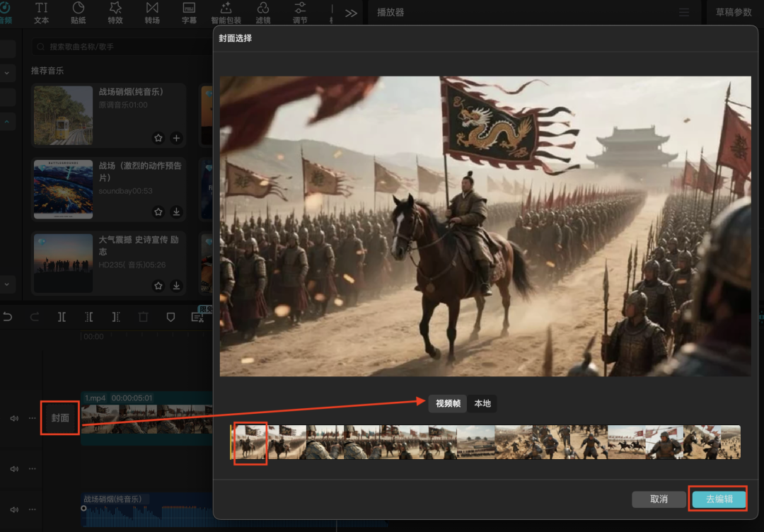This screenshot has height=532, width=764.
Task: Click the 00:00 mark on the timeline ruler
Action: coord(93,337)
